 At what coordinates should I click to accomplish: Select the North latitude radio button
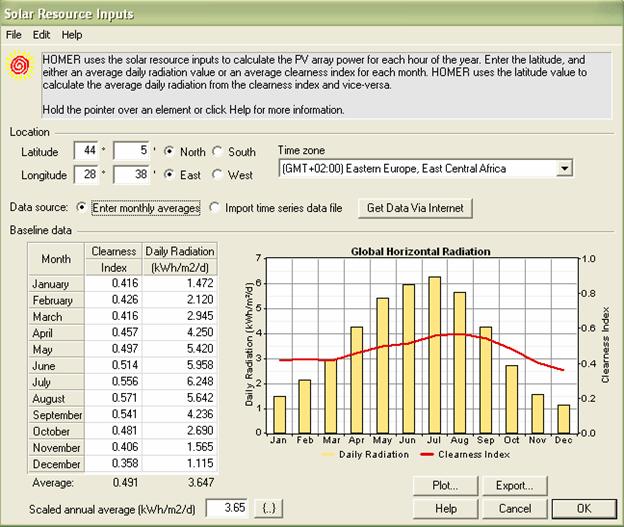pos(170,152)
